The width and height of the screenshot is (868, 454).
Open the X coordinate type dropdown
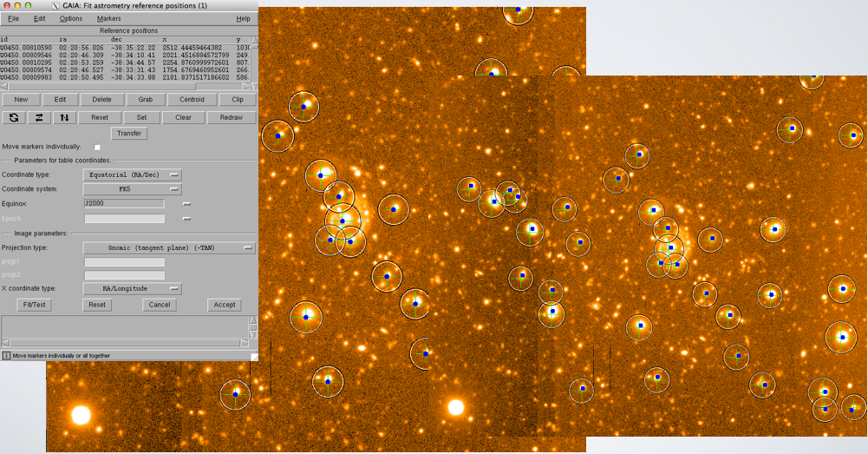pos(132,289)
